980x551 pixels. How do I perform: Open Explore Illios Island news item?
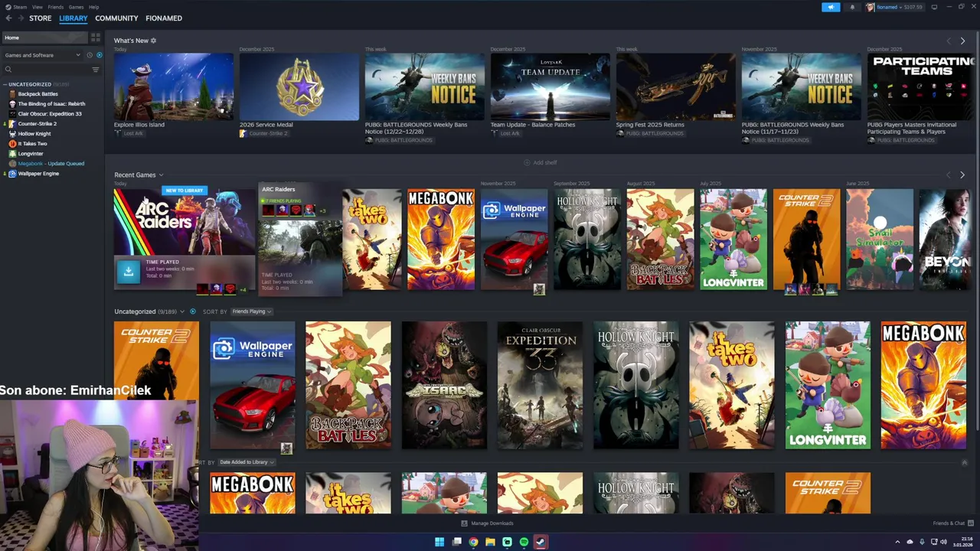pos(174,86)
